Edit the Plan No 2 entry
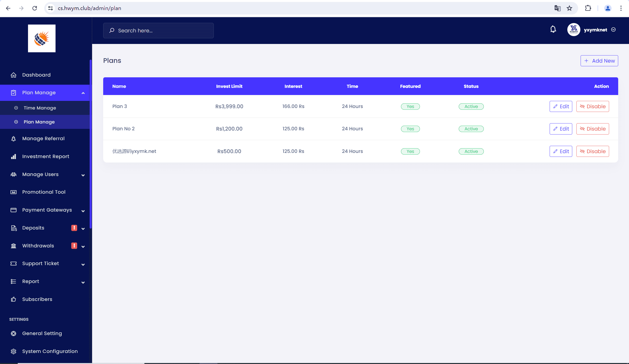Screen dimensions: 629x364 coord(561,129)
